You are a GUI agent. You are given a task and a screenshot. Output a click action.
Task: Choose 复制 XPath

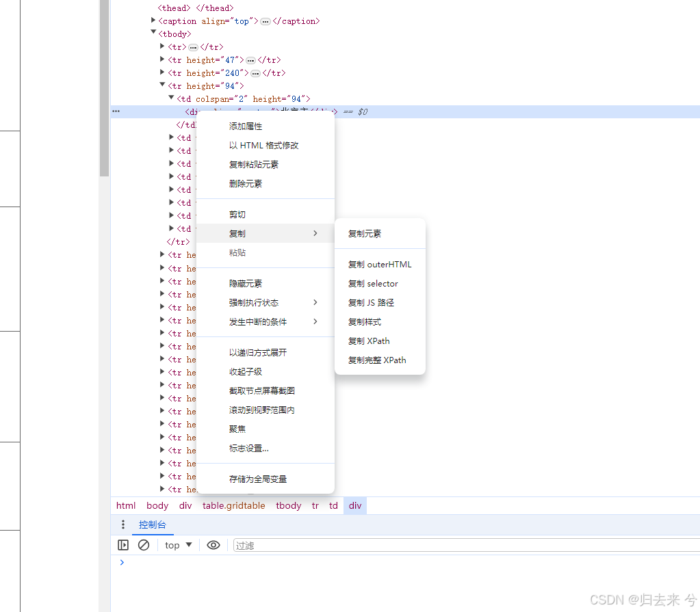point(380,341)
